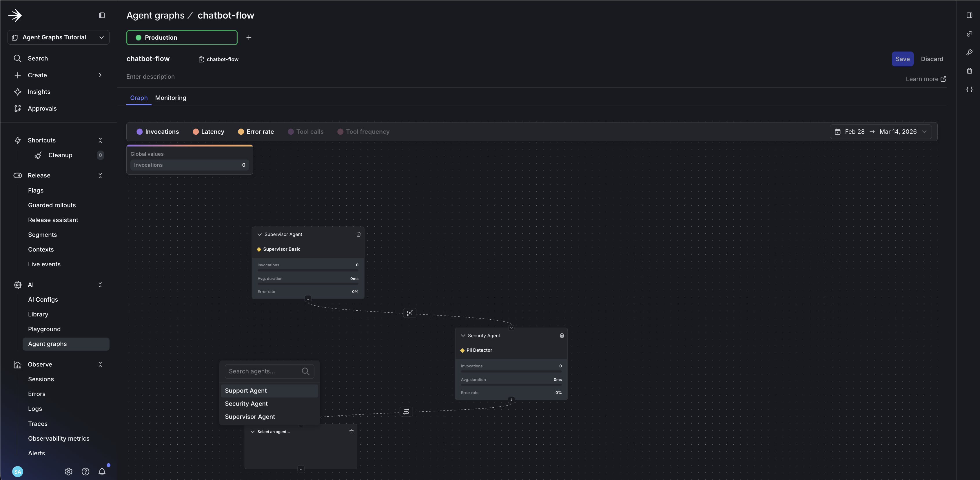Open the help question mark icon
Viewport: 980px width, 480px height.
coord(85,472)
